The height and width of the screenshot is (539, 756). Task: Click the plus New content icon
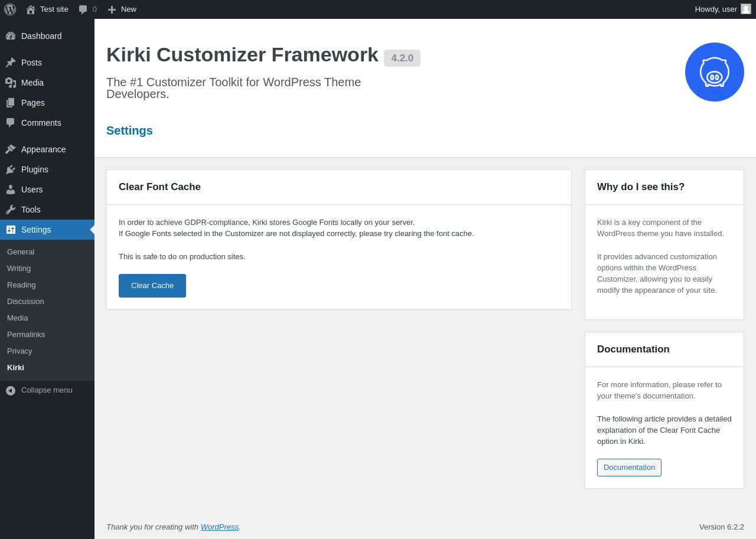coord(112,9)
